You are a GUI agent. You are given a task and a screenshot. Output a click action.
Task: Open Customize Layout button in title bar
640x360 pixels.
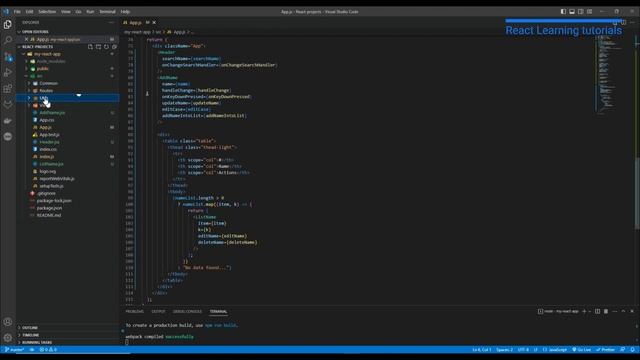coord(589,12)
